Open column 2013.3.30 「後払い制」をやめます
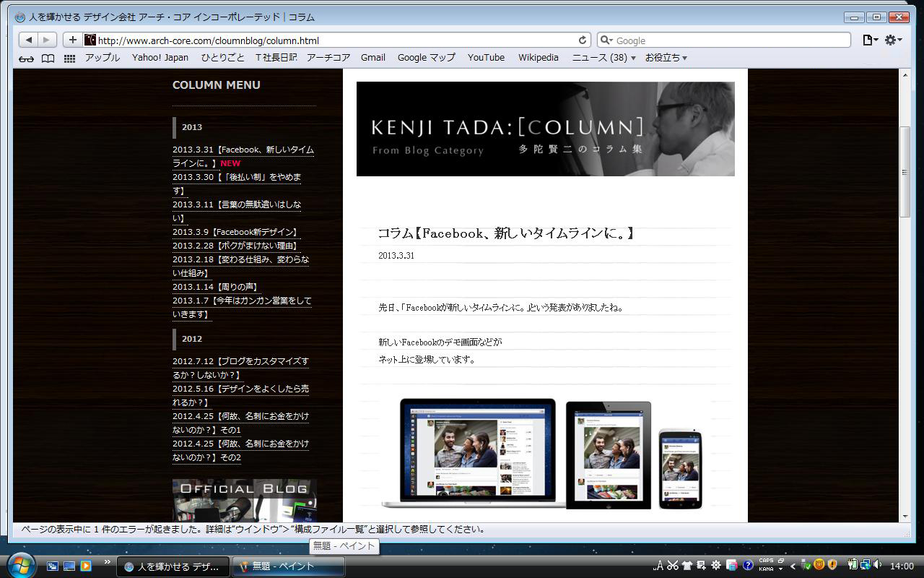924x578 pixels. pyautogui.click(x=237, y=184)
